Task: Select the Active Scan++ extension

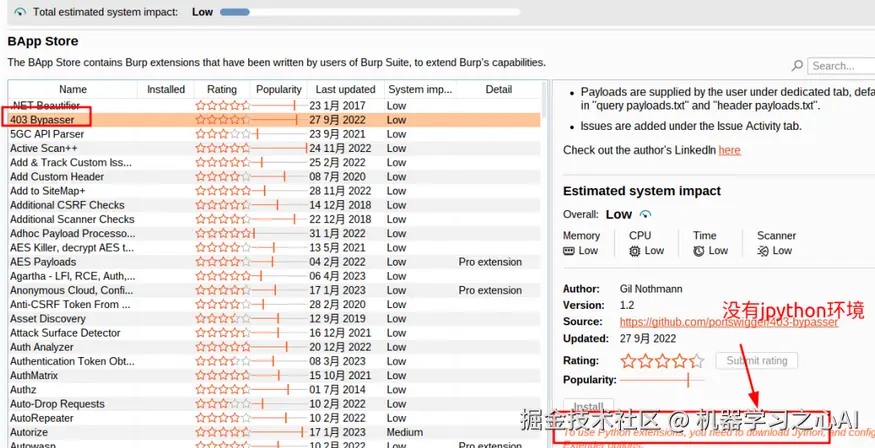Action: point(274,148)
